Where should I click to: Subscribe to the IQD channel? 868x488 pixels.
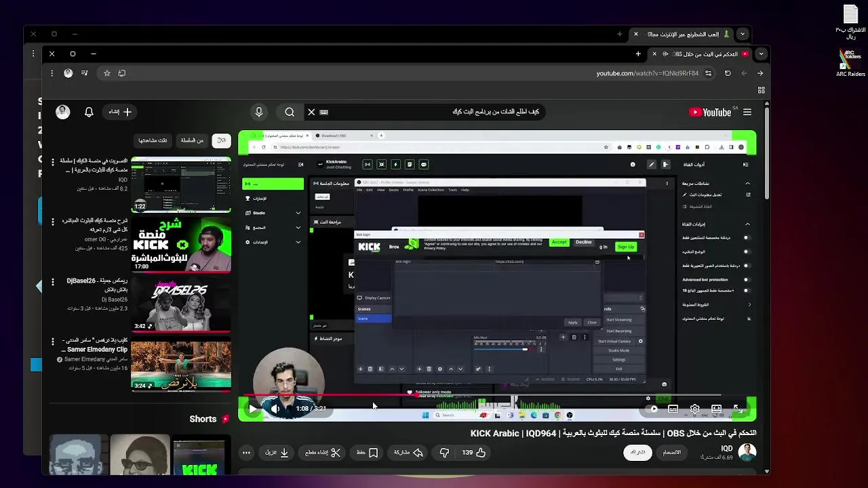(x=638, y=452)
